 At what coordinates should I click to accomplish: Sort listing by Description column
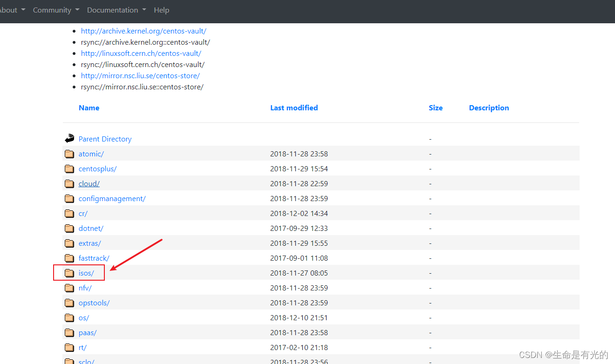[489, 108]
